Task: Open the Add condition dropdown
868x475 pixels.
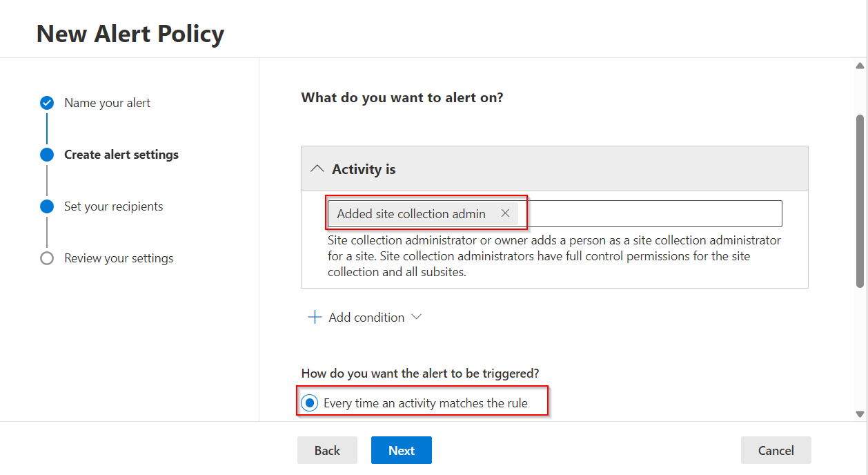Action: pyautogui.click(x=417, y=316)
